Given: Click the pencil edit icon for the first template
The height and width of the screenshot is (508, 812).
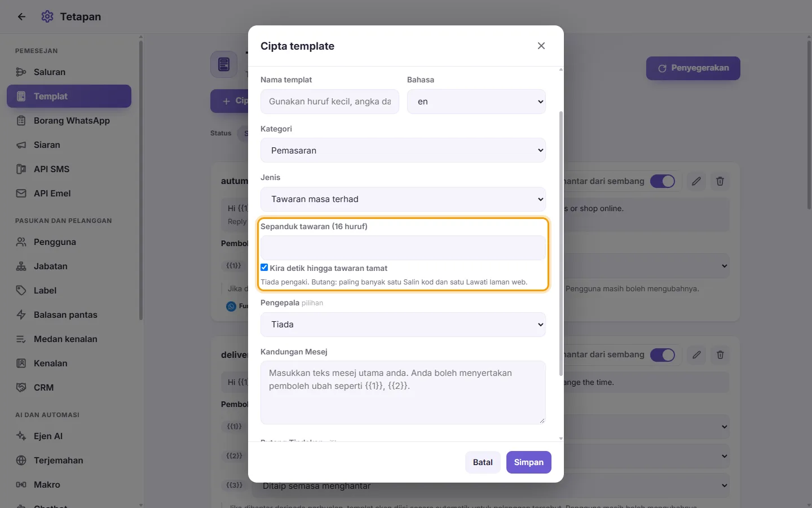Looking at the screenshot, I should [696, 181].
